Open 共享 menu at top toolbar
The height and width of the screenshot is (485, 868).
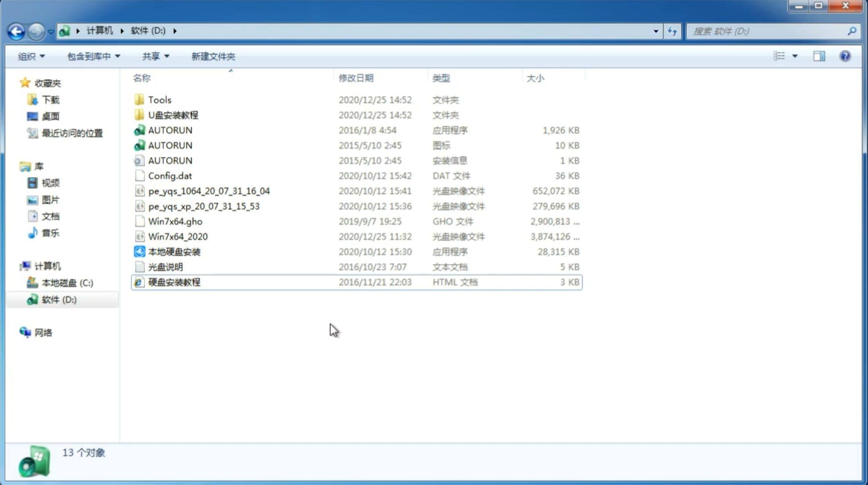(154, 56)
